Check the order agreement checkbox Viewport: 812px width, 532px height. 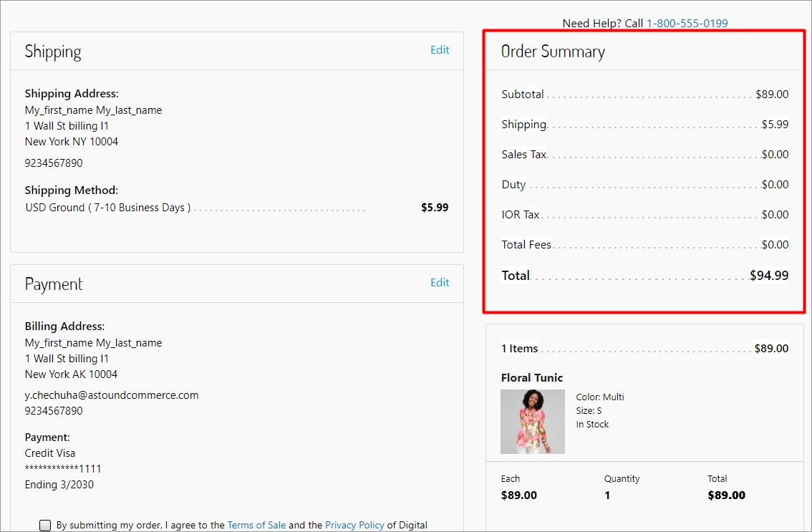click(x=45, y=526)
